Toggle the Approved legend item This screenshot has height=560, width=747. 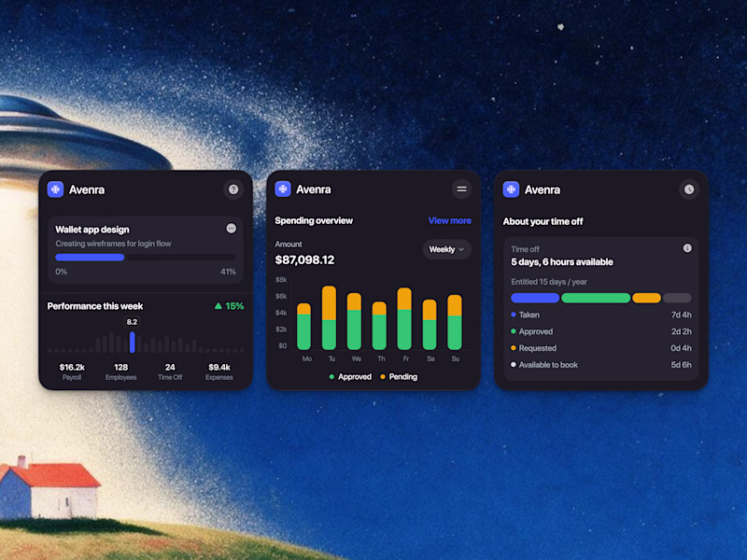[350, 377]
